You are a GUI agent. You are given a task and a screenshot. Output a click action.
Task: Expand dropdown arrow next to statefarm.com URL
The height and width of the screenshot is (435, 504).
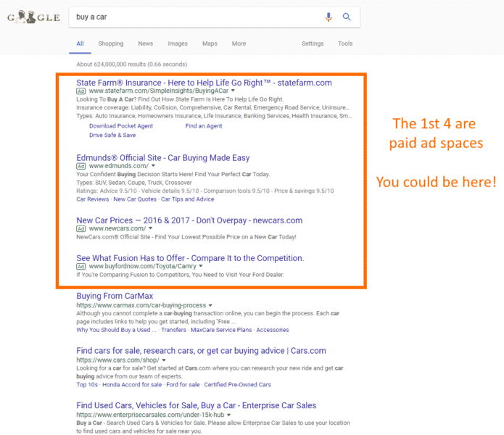tap(233, 91)
